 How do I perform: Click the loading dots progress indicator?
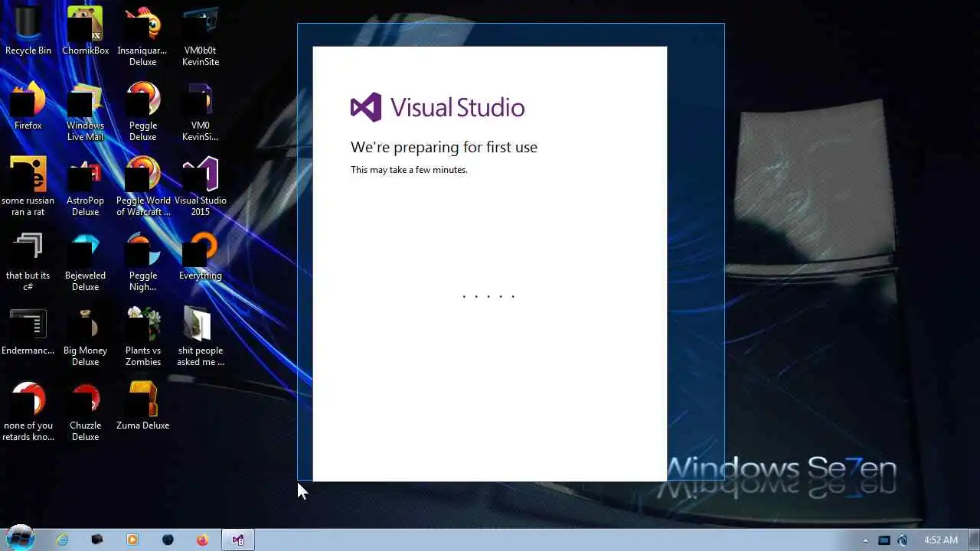488,296
